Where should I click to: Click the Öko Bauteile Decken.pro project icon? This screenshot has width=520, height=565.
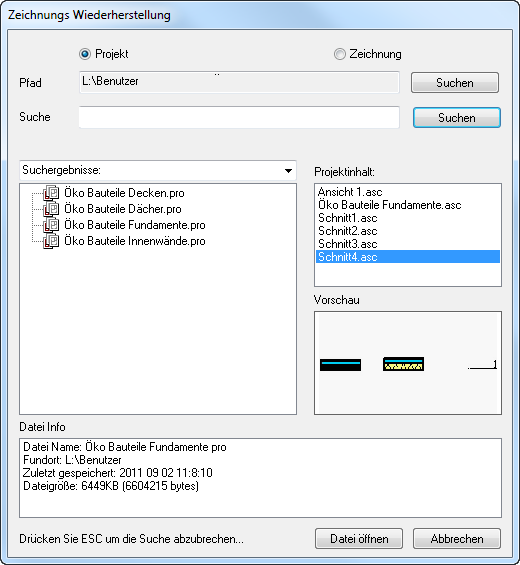(51, 193)
